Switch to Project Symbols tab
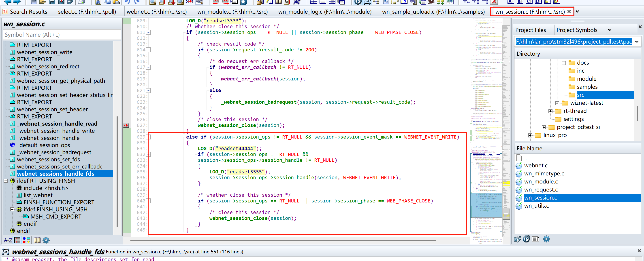 click(577, 30)
